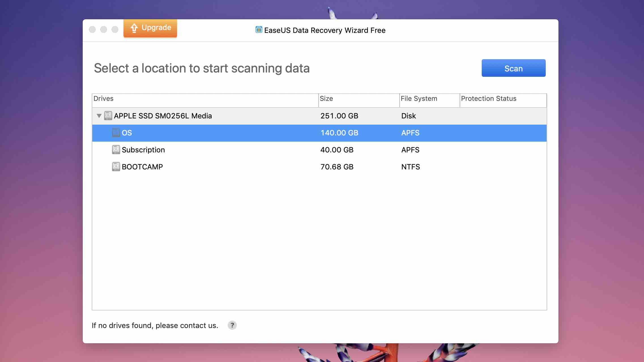
Task: Click the BOOTCAMP volume icon
Action: coord(116,167)
